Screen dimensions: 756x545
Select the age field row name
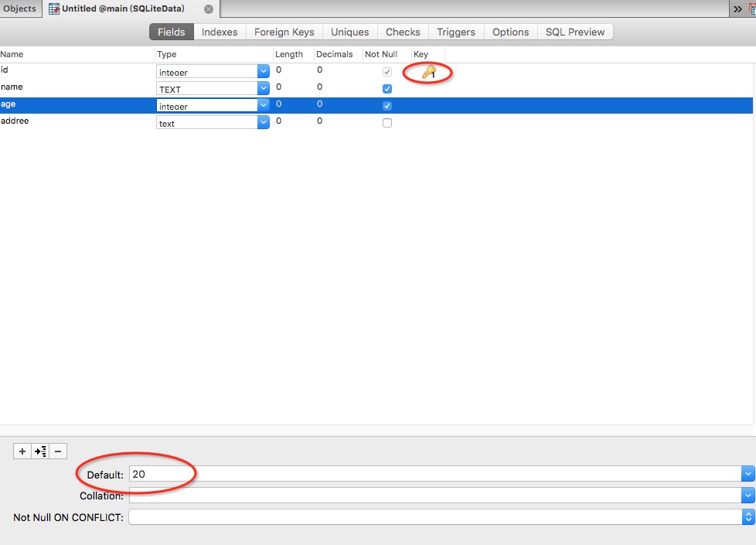coord(9,104)
